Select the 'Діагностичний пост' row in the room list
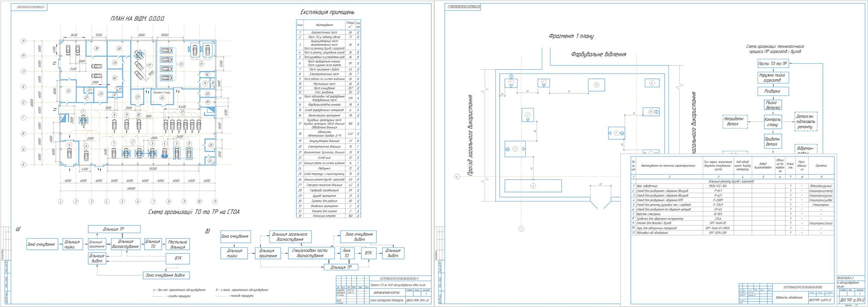 click(328, 32)
